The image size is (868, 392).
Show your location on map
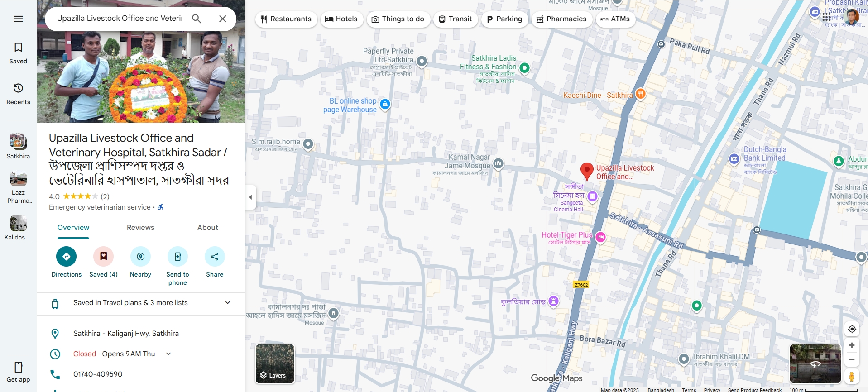click(x=852, y=329)
